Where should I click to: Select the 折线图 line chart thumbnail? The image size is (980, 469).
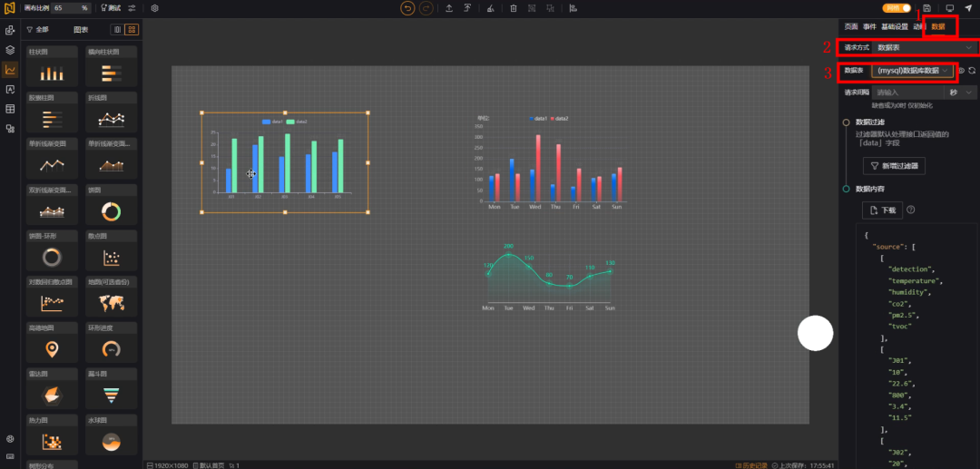click(x=111, y=112)
